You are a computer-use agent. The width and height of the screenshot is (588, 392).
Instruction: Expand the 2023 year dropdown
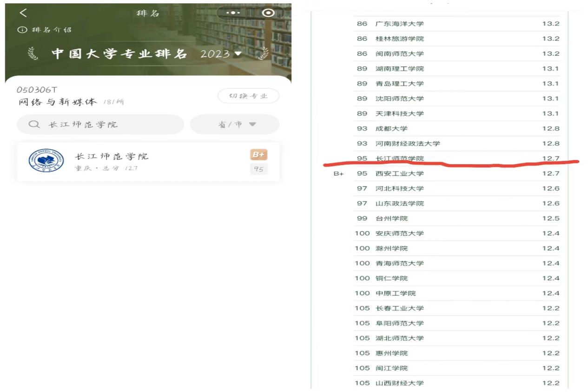[x=238, y=53]
